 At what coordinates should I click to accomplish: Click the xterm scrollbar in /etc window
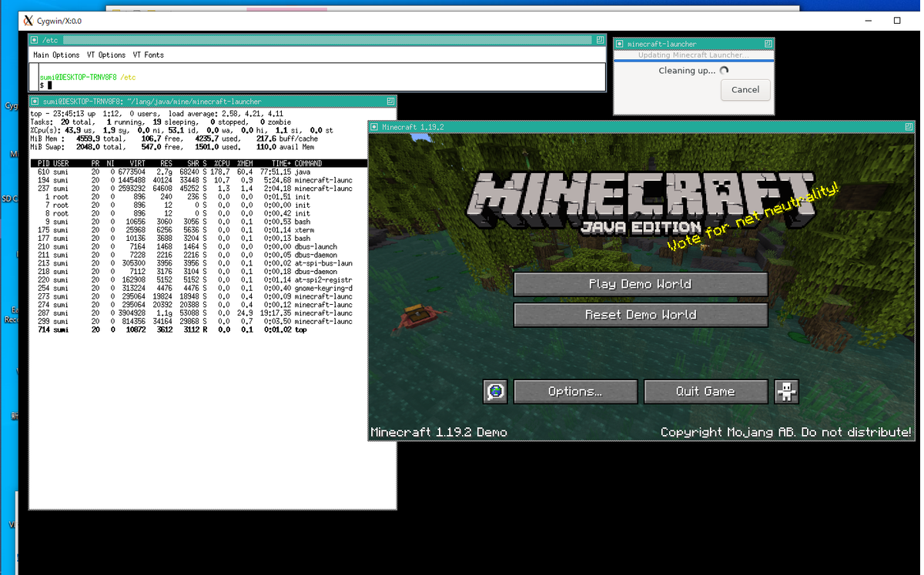35,77
